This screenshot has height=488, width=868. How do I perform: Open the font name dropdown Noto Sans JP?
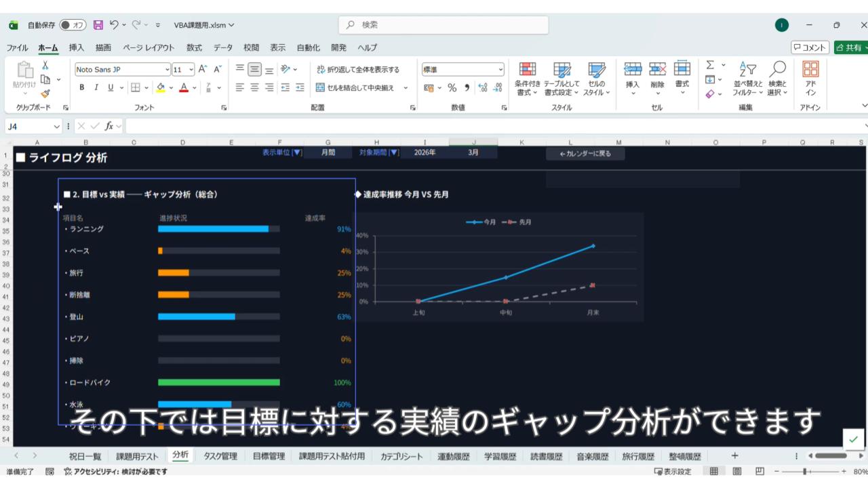(167, 69)
